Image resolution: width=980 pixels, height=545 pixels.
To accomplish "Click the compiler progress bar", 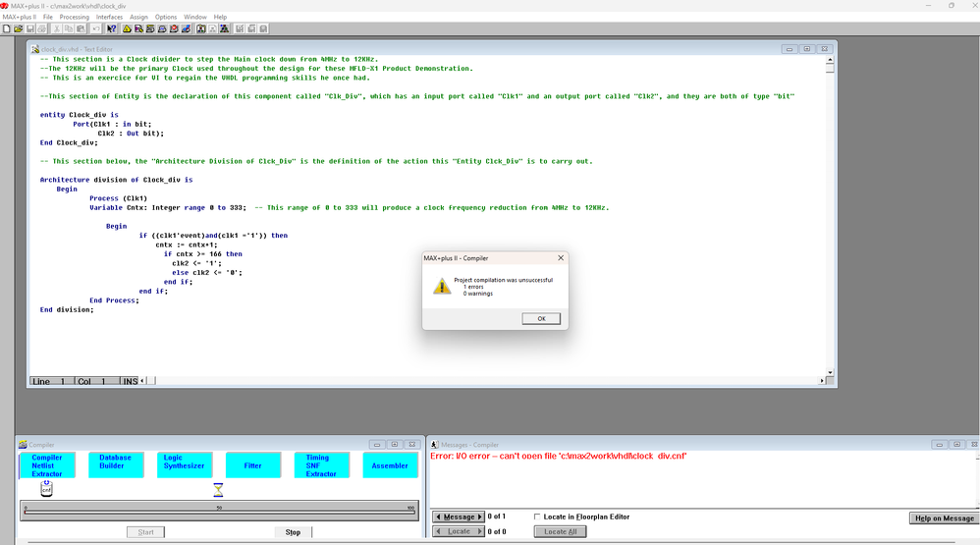I will [x=219, y=509].
